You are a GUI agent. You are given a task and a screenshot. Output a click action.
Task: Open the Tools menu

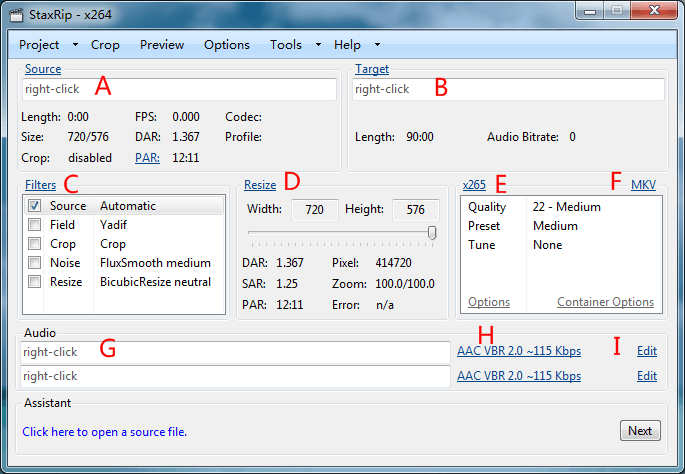(x=286, y=45)
